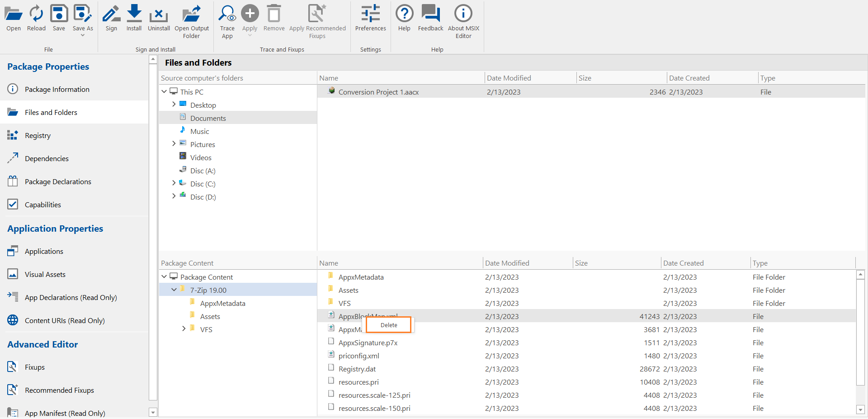
Task: Go to Package Information page
Action: point(57,90)
